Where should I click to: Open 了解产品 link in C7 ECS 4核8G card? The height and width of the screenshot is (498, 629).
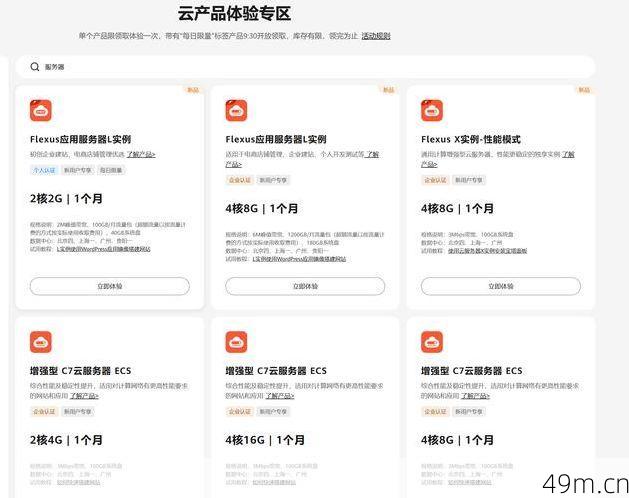[475, 396]
